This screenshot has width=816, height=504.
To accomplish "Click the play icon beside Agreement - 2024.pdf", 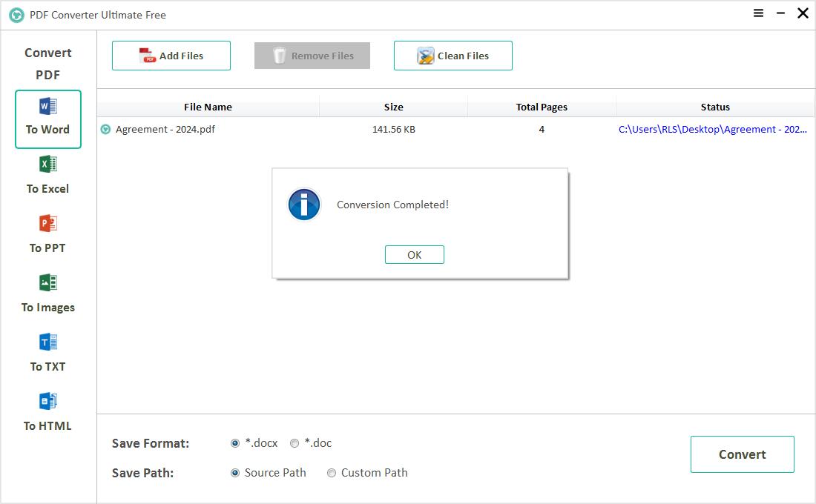I will coord(105,129).
